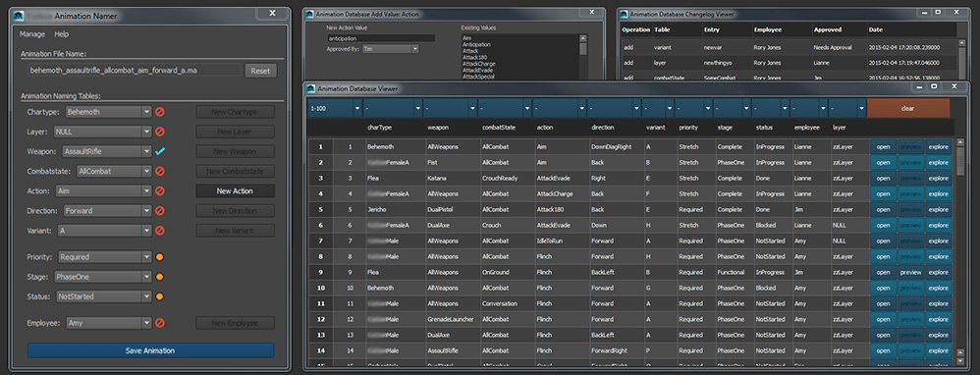Click the combatState column header
The height and width of the screenshot is (375, 980).
click(x=499, y=128)
